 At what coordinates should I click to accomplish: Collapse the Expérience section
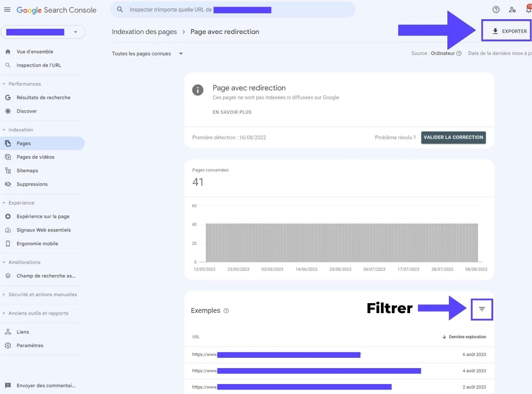19,203
